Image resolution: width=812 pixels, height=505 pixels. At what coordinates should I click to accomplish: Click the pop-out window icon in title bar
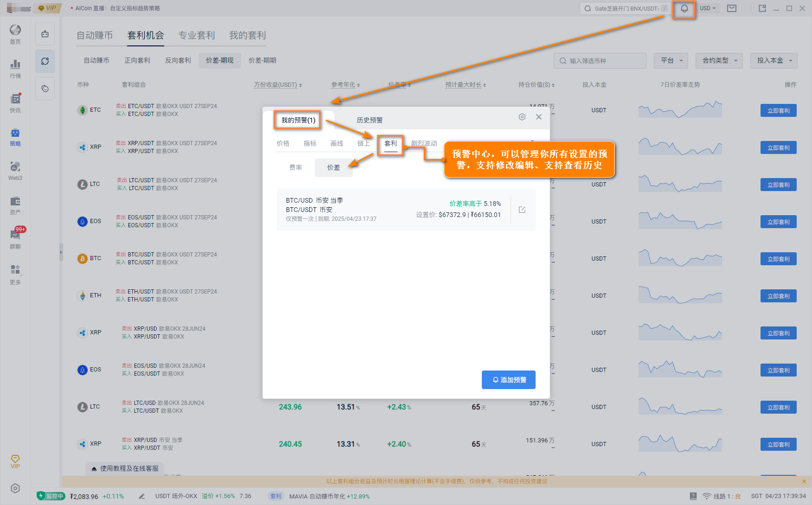point(762,8)
